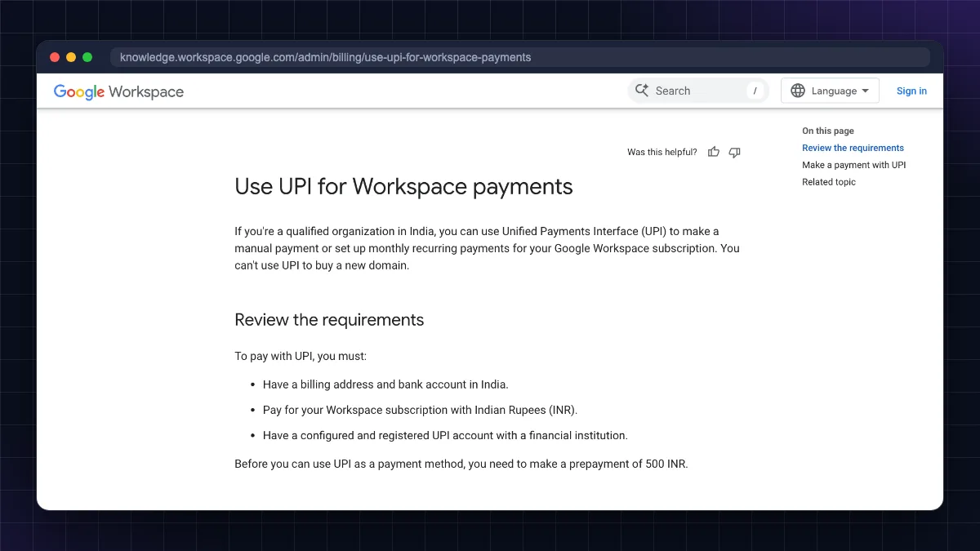Click into the Search field
Image resolution: width=980 pixels, height=551 pixels.
[x=698, y=91]
